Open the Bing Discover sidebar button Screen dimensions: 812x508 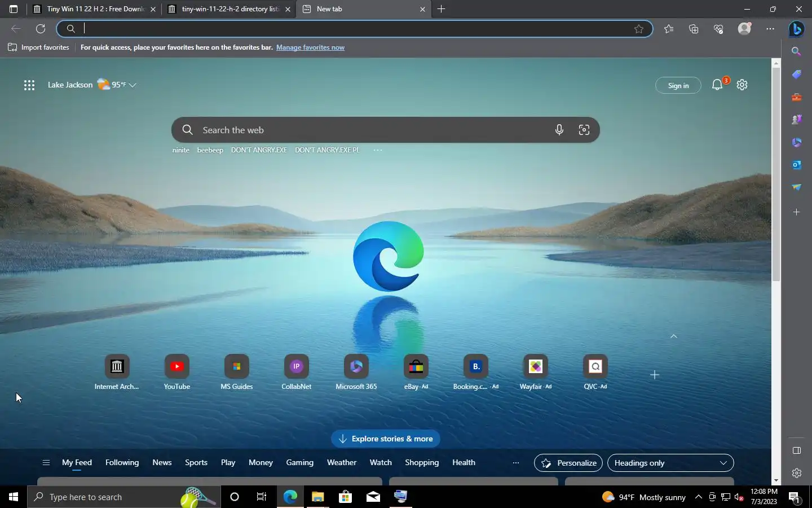[796, 29]
